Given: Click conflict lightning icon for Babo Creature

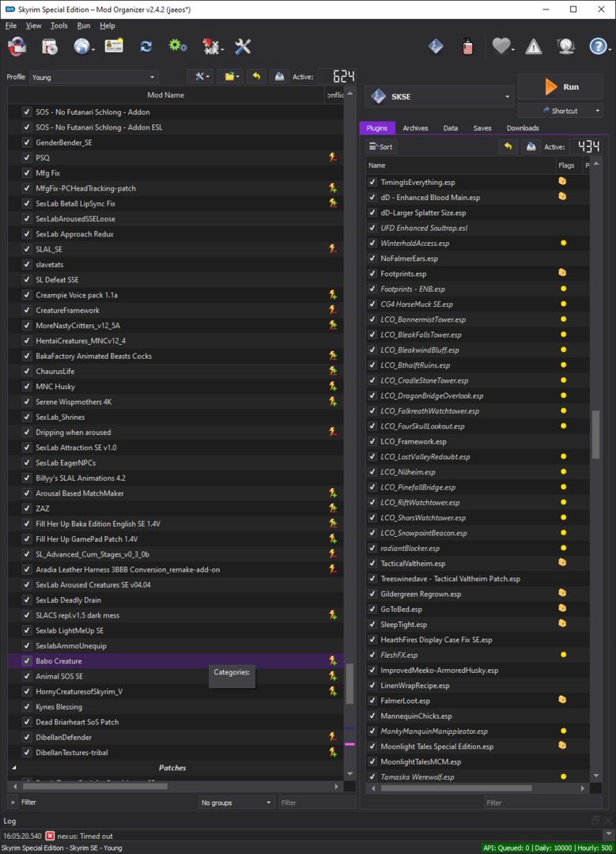Looking at the screenshot, I should click(x=333, y=660).
